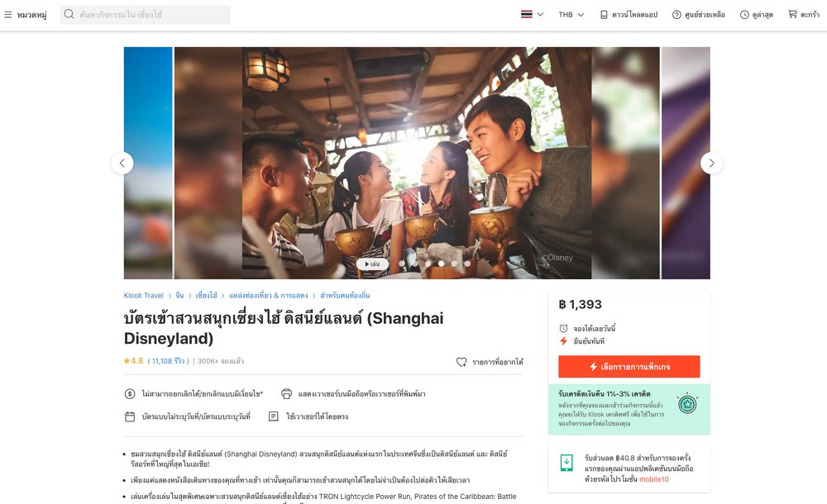
Task: Add to wishlist with heart icon
Action: tap(461, 362)
